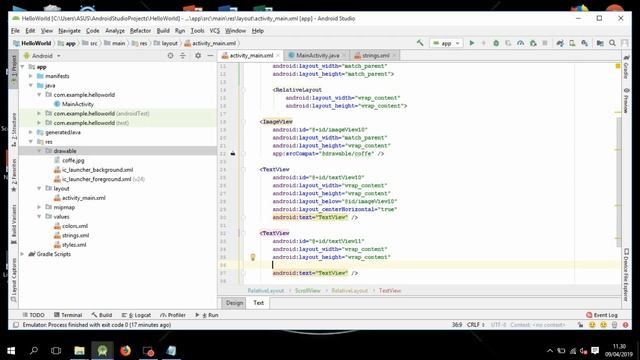Toggle the 1: Project tool window stripe
Screen dimensions: 640x360
tap(13, 70)
